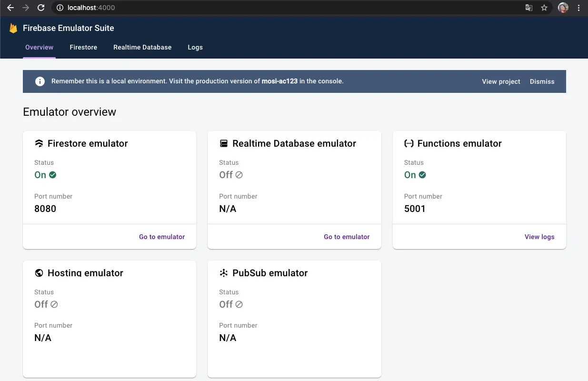
Task: Click the browser translate icon
Action: (x=528, y=8)
